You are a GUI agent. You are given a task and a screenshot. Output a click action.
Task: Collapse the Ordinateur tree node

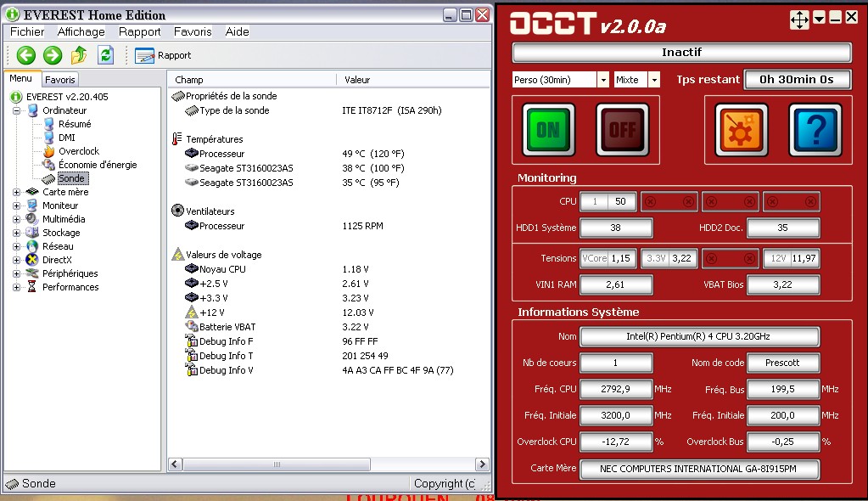(x=17, y=110)
